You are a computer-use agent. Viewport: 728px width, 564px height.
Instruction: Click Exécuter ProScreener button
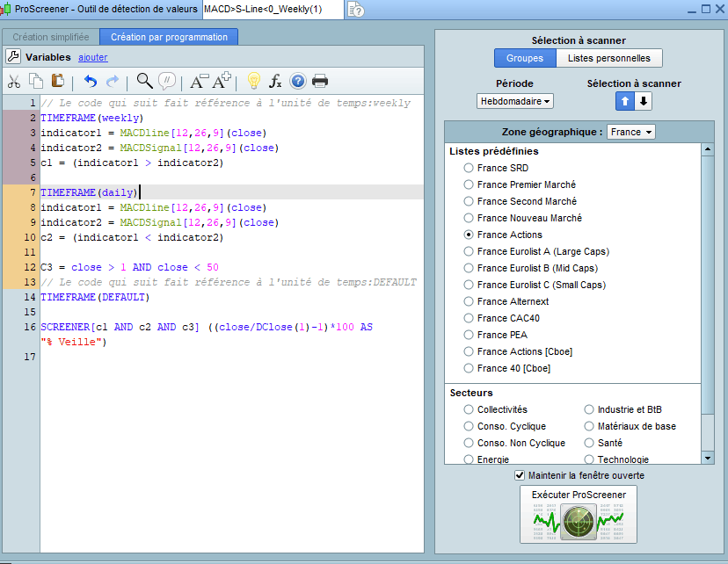578,515
